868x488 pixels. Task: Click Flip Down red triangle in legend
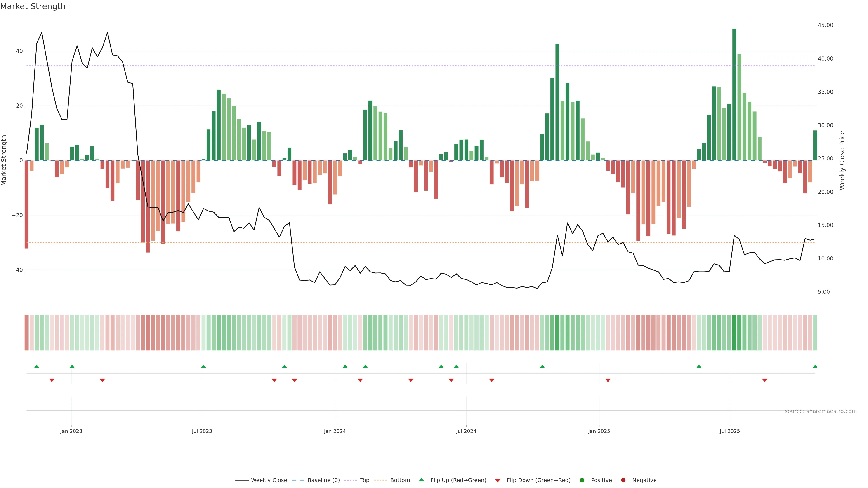(x=498, y=481)
